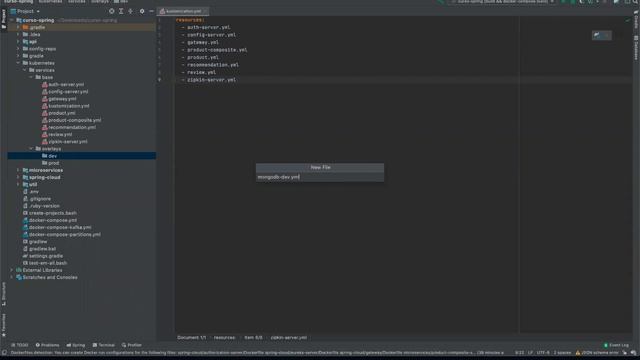The image size is (640, 360).
Task: Open the Spring tool window
Action: click(x=76, y=345)
